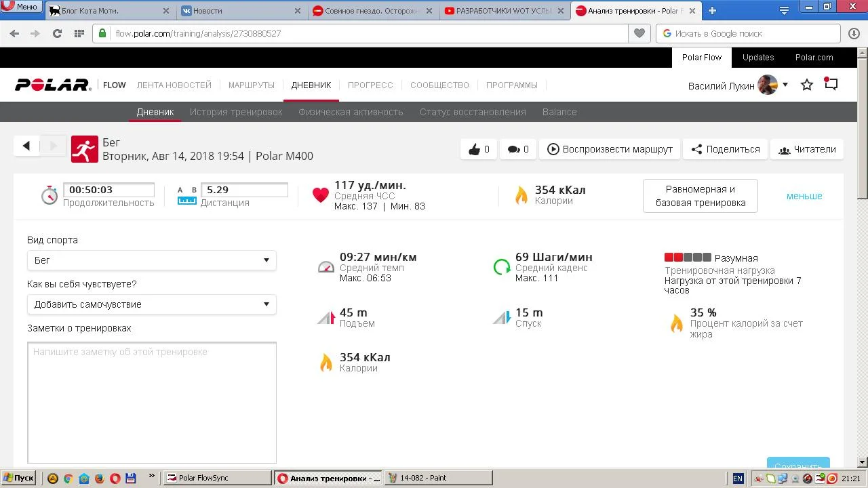Expand the Вид спорта dropdown
Viewport: 868px width, 488px height.
pos(151,260)
